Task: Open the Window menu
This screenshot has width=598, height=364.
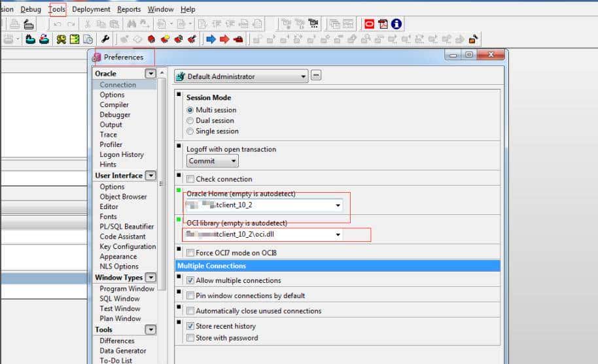Action: (160, 9)
